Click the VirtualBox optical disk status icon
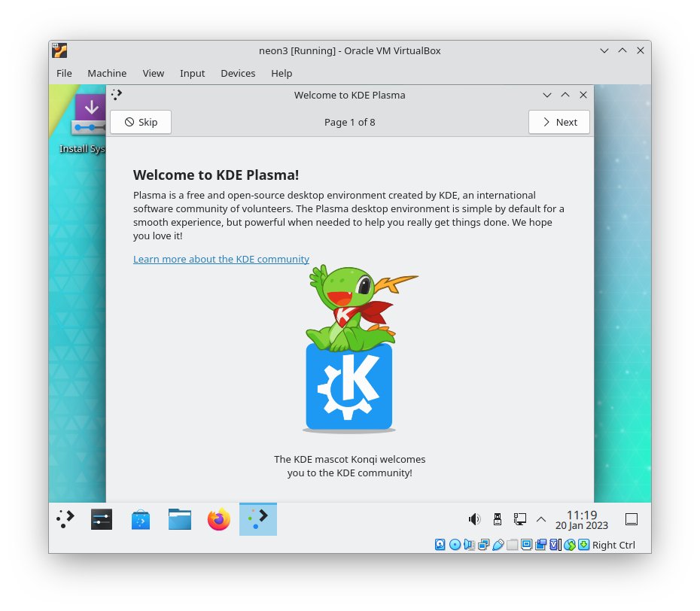Viewport: 700px width, 611px height. (x=455, y=545)
